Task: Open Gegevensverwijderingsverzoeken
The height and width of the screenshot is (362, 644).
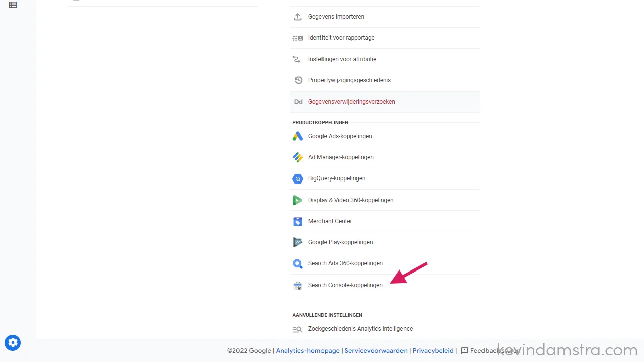Action: click(385, 102)
